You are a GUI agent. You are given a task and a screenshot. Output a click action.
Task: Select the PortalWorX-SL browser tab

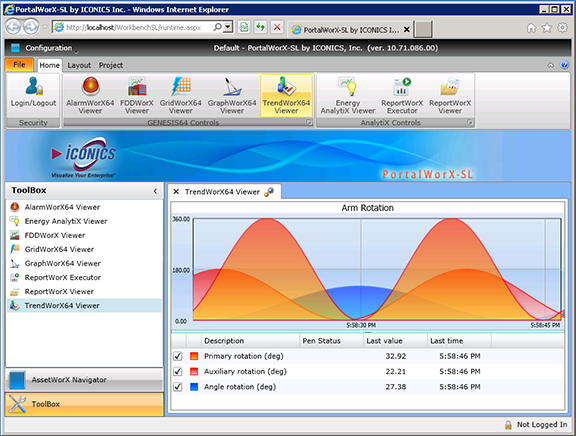pos(351,30)
